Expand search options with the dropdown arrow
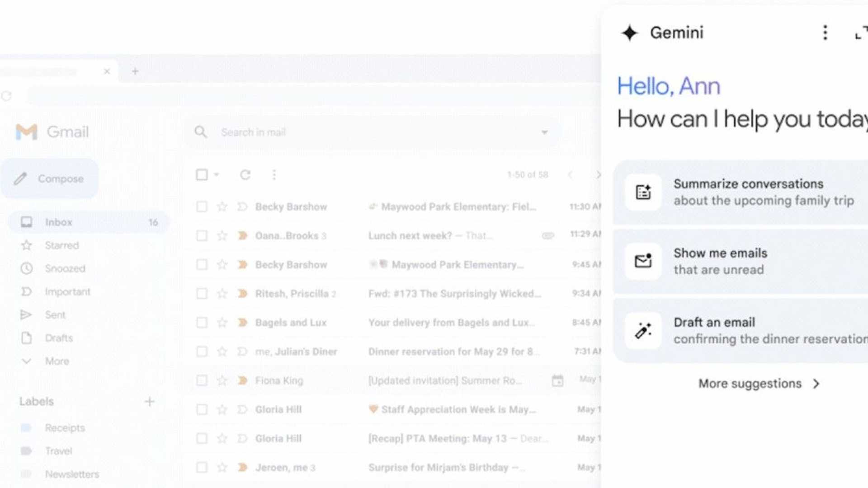 pyautogui.click(x=544, y=132)
